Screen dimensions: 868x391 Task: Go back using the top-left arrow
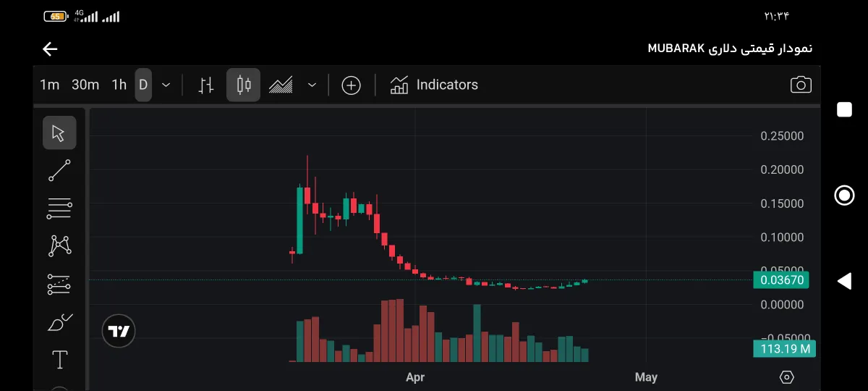50,49
